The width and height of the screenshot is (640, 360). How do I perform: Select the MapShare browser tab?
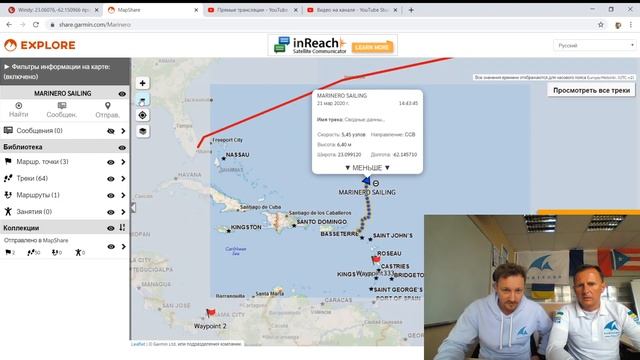[153, 10]
